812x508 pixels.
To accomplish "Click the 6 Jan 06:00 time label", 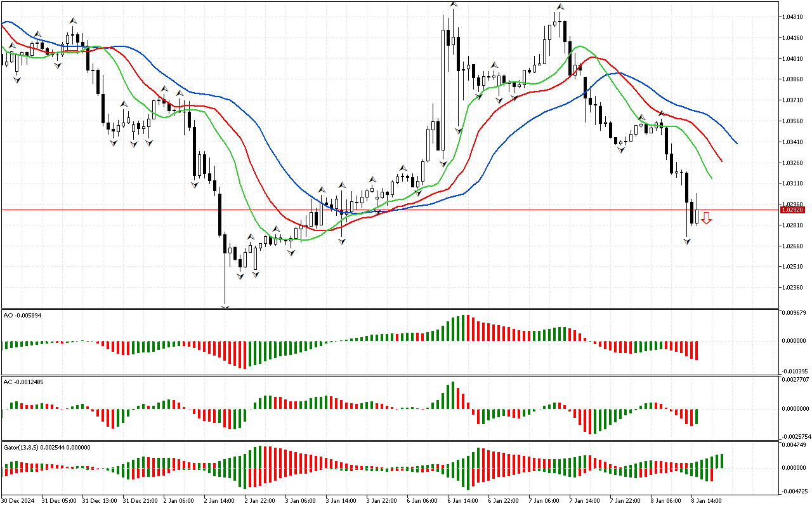I will (422, 500).
